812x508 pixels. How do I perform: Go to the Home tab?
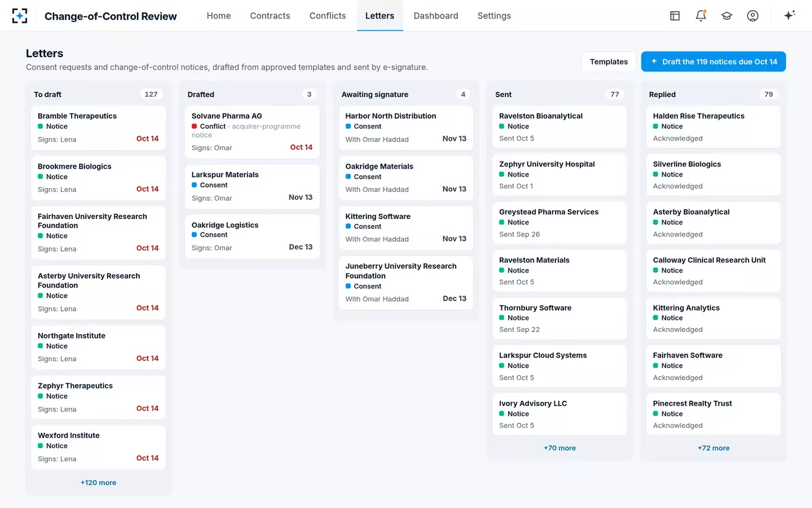point(219,16)
